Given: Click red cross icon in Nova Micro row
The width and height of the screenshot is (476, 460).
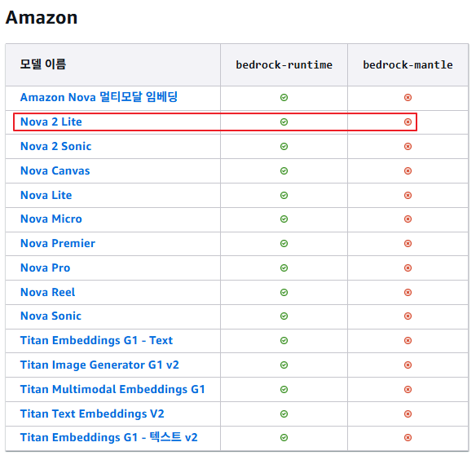Looking at the screenshot, I should coord(408,219).
